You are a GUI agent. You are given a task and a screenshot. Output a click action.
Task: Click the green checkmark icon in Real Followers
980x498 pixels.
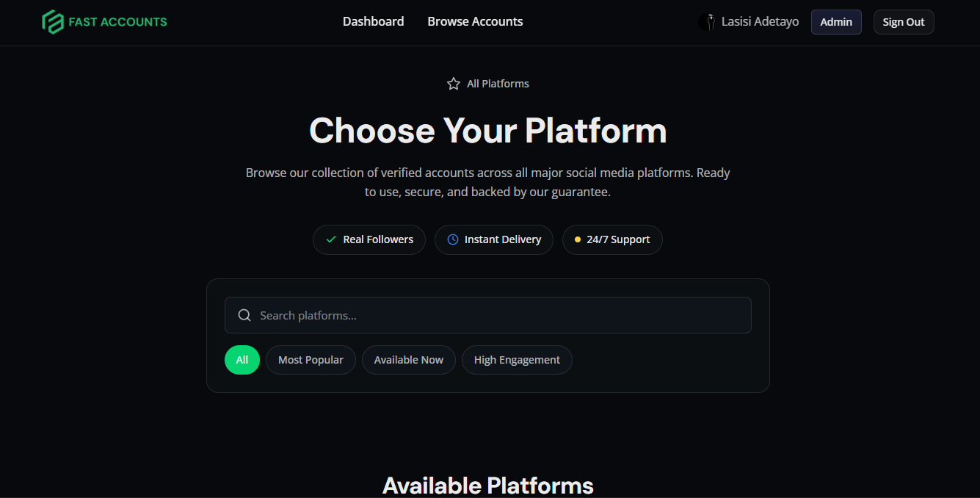click(x=331, y=239)
